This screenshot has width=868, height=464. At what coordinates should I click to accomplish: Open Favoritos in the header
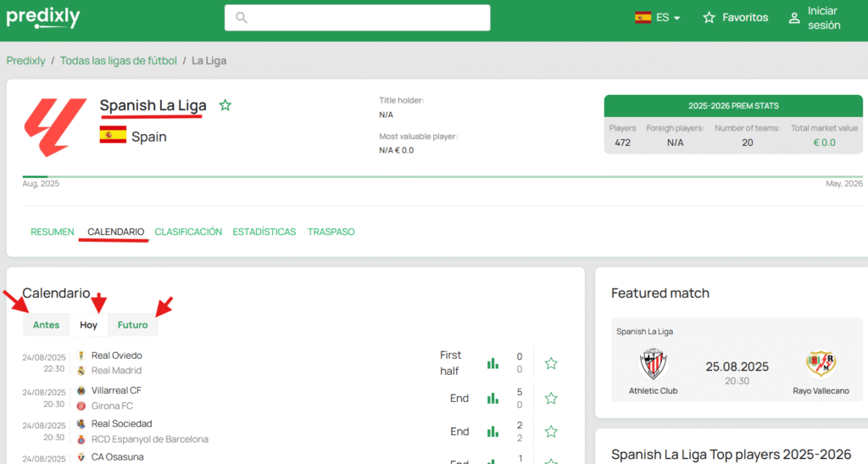pyautogui.click(x=735, y=18)
